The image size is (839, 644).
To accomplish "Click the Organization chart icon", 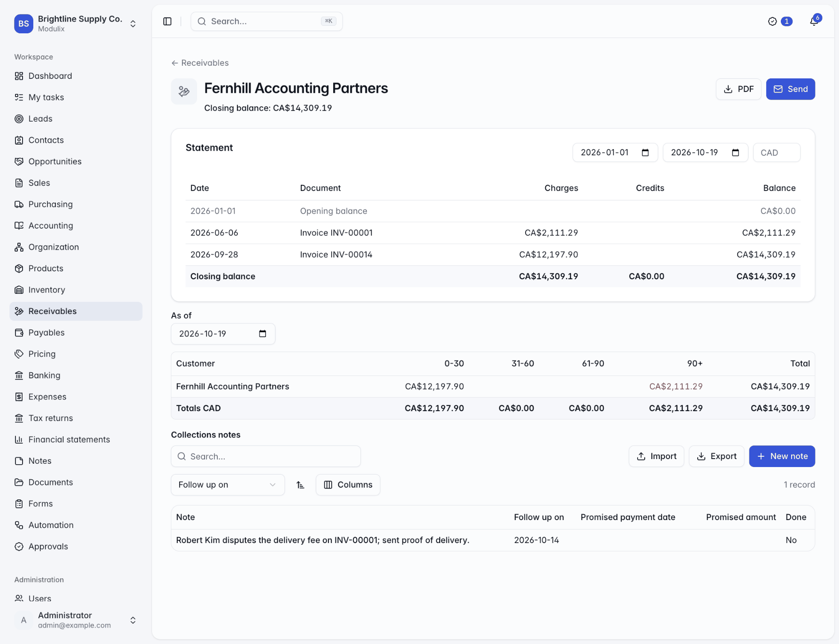I will coord(19,247).
